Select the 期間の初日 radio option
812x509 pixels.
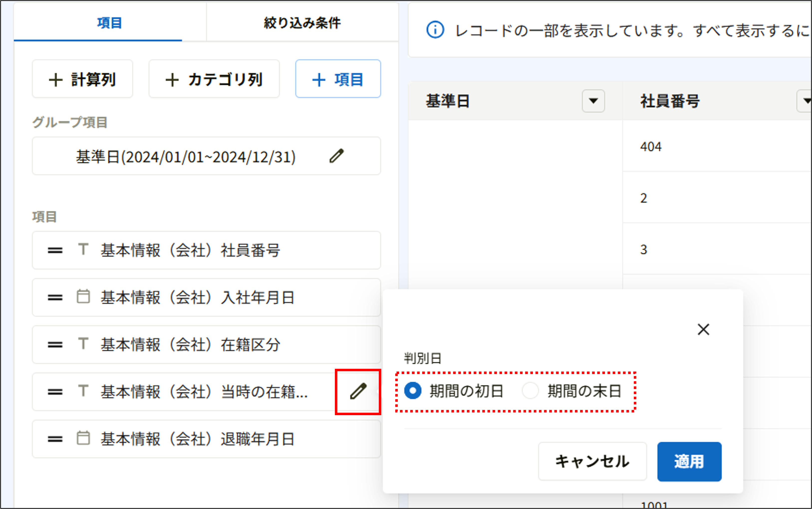point(413,390)
